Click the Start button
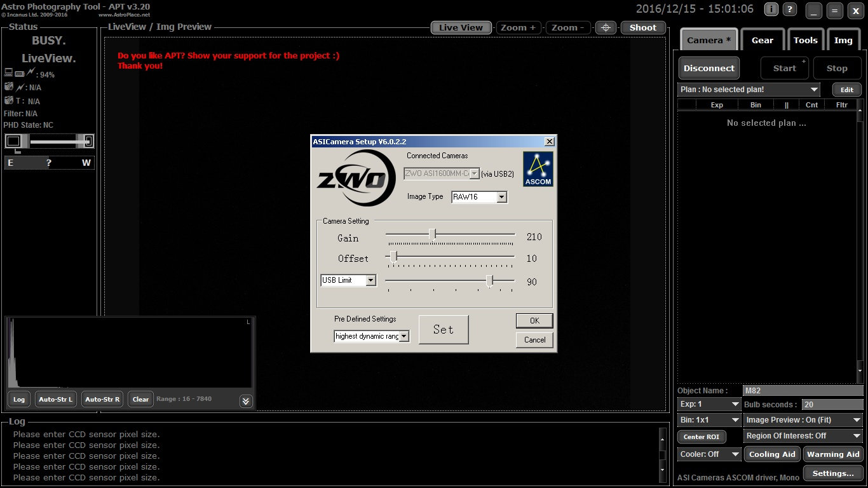The width and height of the screenshot is (868, 488). [x=784, y=68]
